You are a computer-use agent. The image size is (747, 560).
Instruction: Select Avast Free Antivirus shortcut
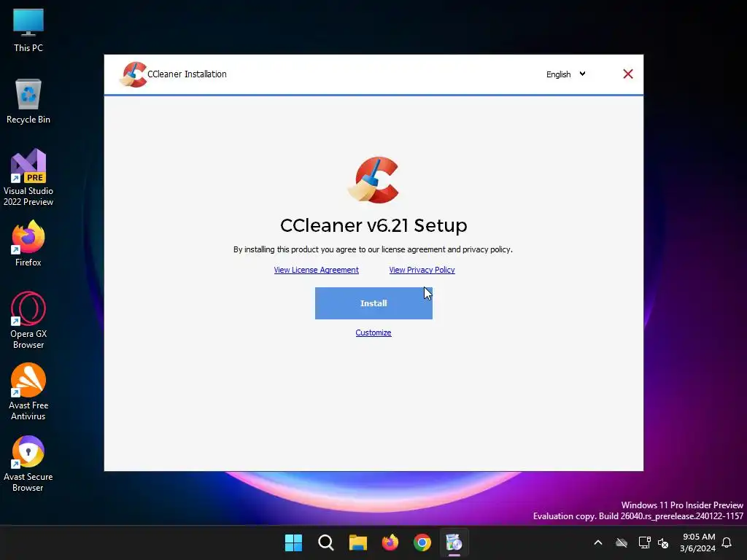(28, 392)
